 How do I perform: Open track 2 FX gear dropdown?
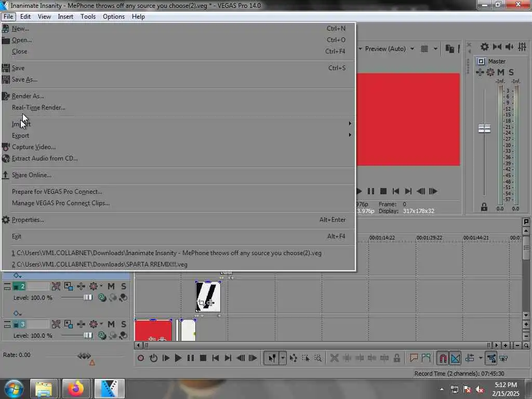(96, 286)
